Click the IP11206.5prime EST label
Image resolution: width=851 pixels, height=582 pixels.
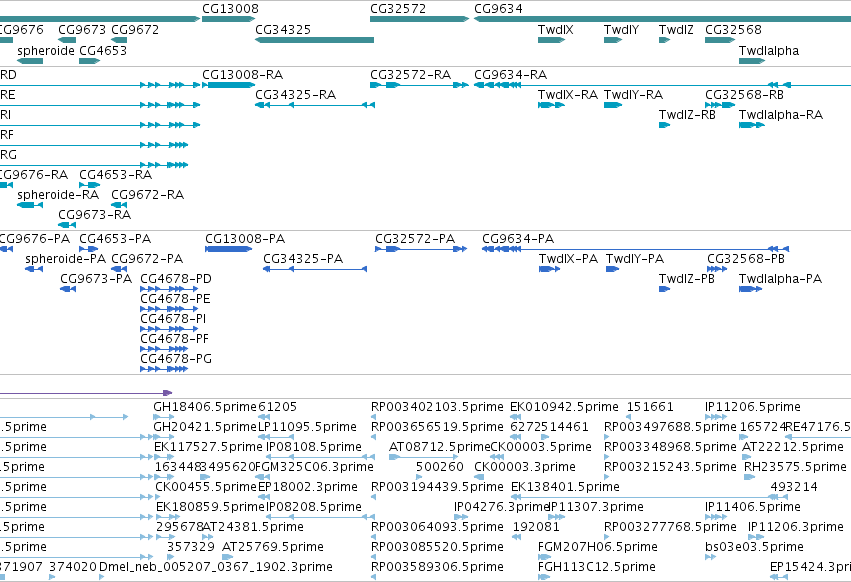click(752, 407)
